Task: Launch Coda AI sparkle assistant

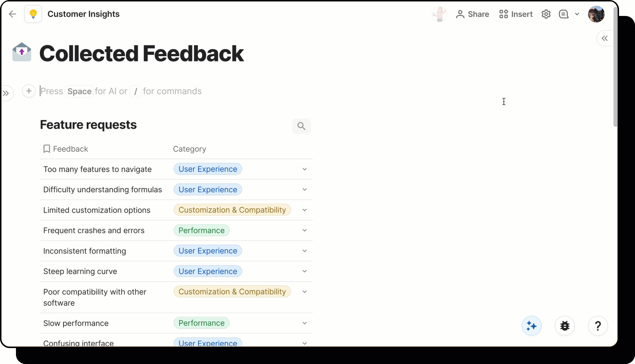Action: [x=532, y=326]
